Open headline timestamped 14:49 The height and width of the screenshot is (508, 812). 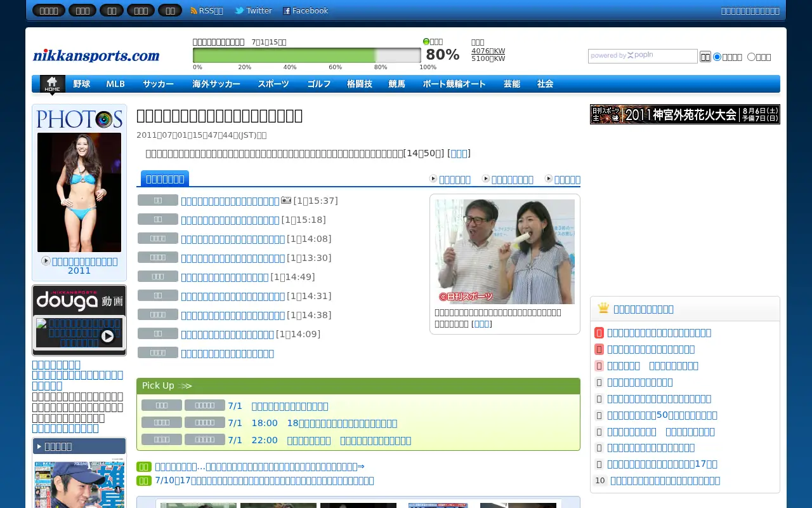pos(225,277)
